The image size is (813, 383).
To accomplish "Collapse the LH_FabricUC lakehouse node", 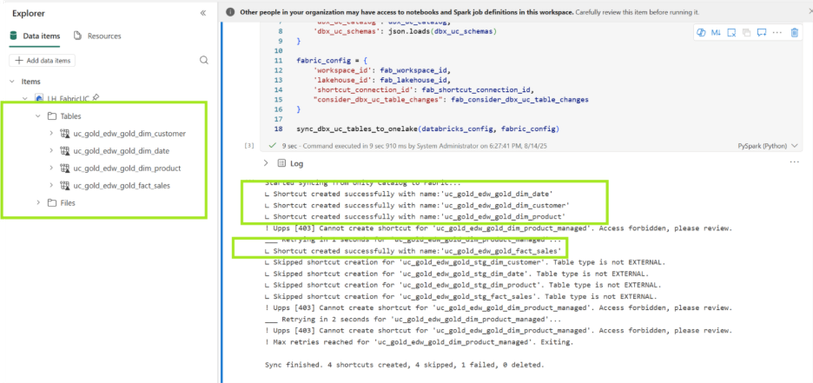I will pos(25,97).
